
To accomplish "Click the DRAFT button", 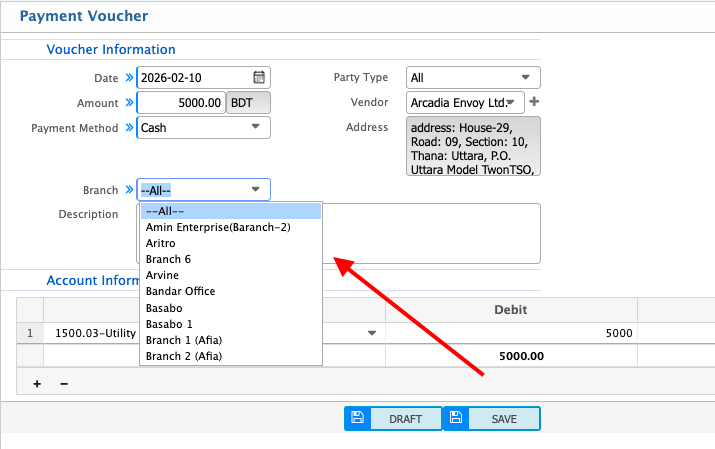I will (x=405, y=419).
